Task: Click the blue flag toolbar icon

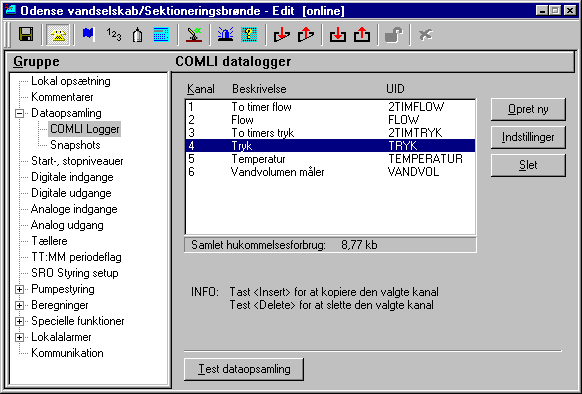Action: (x=89, y=35)
